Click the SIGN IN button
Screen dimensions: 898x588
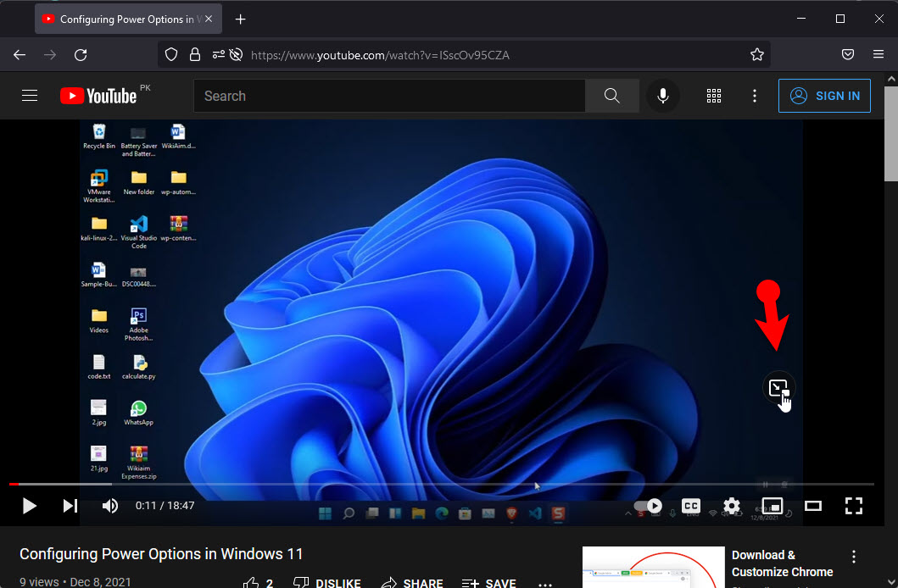pos(825,96)
